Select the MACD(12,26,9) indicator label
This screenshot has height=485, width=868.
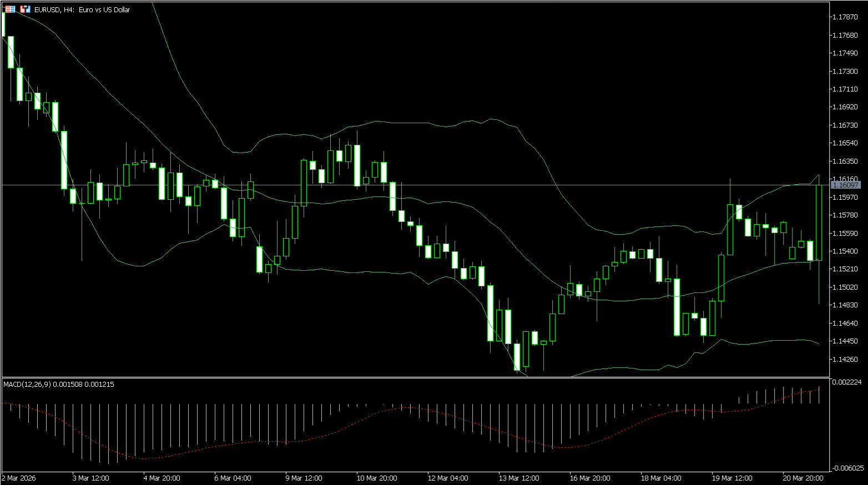point(59,384)
